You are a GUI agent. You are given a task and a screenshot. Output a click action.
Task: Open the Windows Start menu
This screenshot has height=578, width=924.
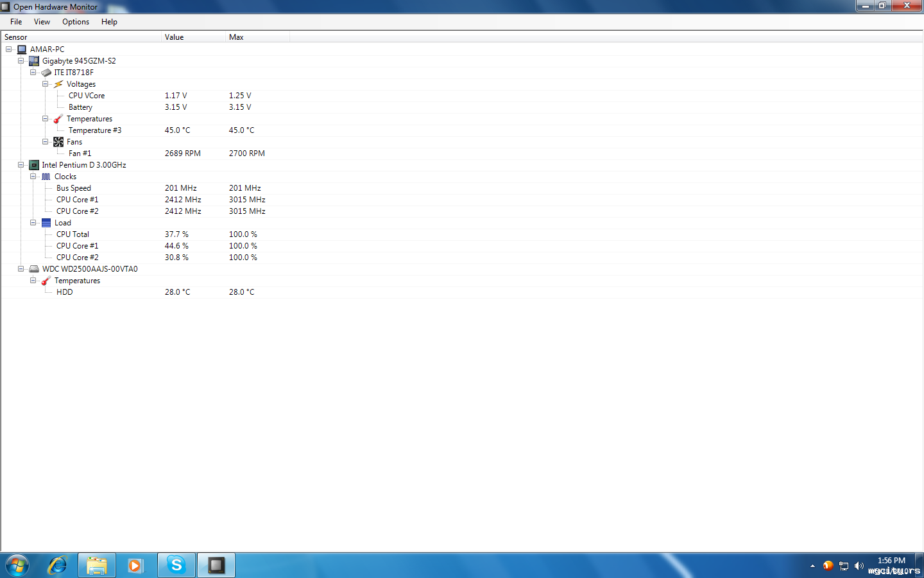point(17,565)
